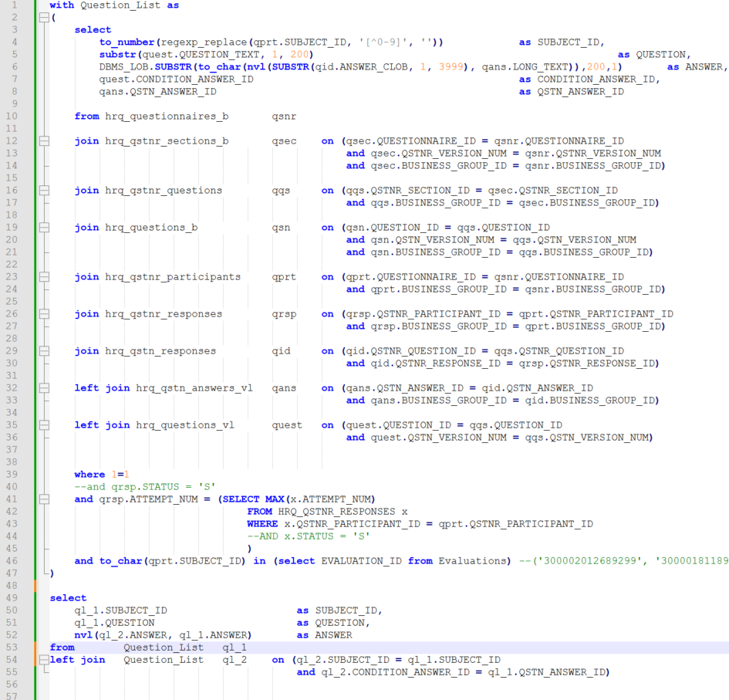Click 'qrsp.ATTEMPT_NUM' on line 41
729x700 pixels.
[x=148, y=499]
